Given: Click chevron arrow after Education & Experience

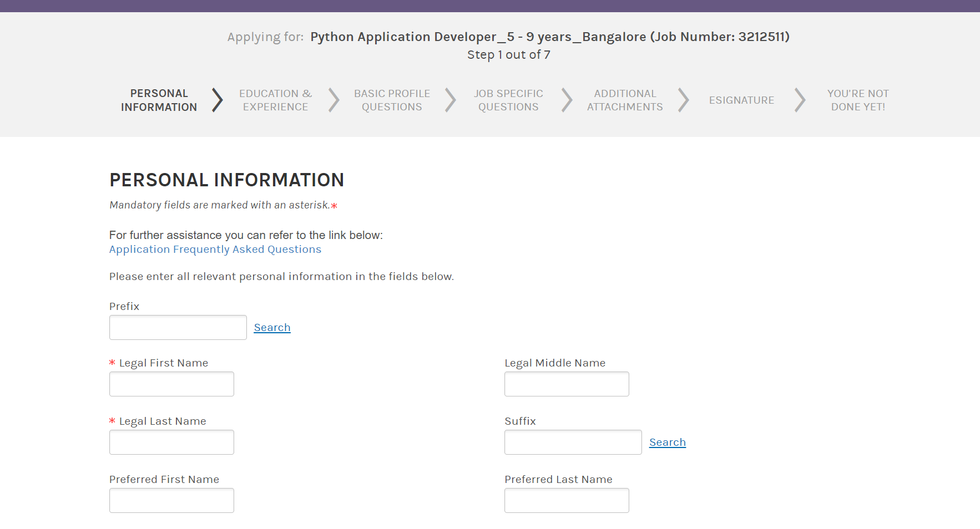Looking at the screenshot, I should (334, 100).
